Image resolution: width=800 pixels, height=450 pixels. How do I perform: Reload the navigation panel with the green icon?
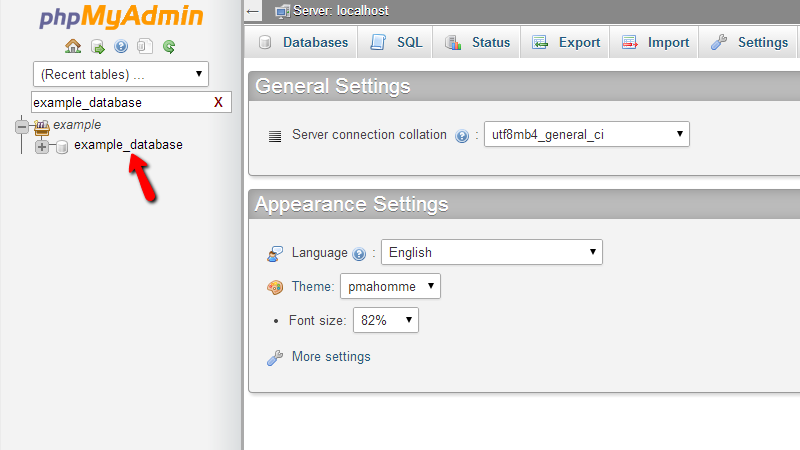coord(169,47)
